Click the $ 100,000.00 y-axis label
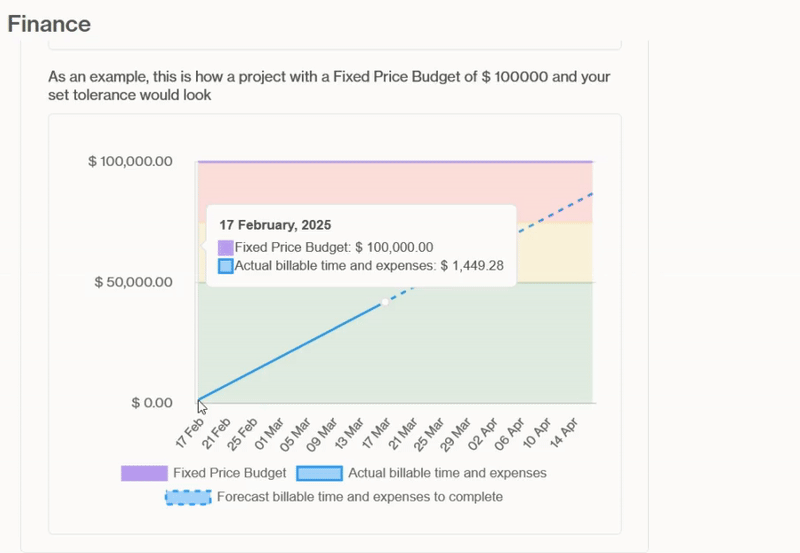 click(x=131, y=161)
